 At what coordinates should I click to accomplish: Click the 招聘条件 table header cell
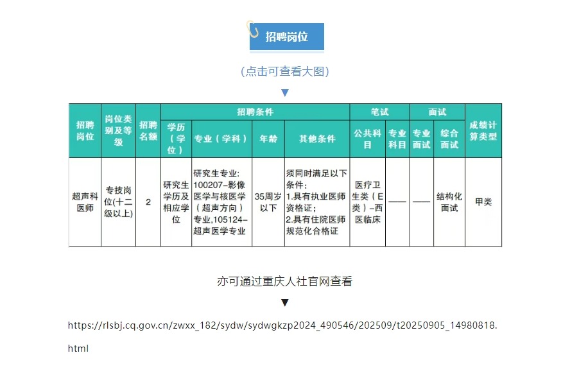tap(255, 112)
